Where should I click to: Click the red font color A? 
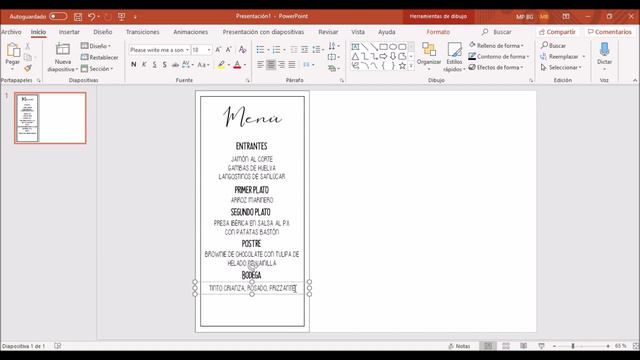click(237, 64)
